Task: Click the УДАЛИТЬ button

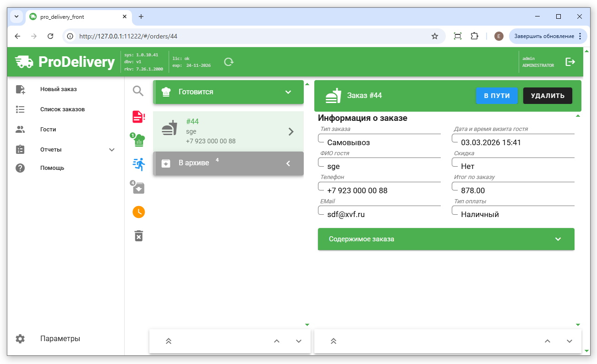Action: click(548, 96)
